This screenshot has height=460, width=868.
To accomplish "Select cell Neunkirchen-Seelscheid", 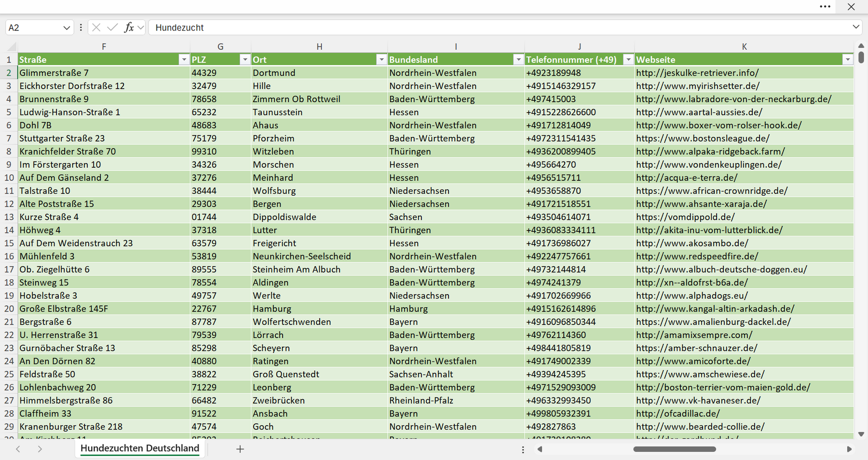I will 319,256.
